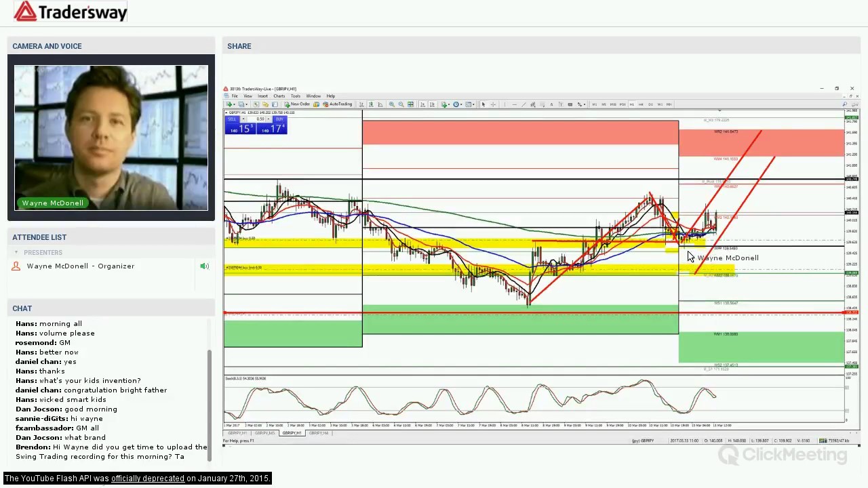Select the crosshair tool
Viewport: 868px width, 488px height.
click(x=493, y=104)
